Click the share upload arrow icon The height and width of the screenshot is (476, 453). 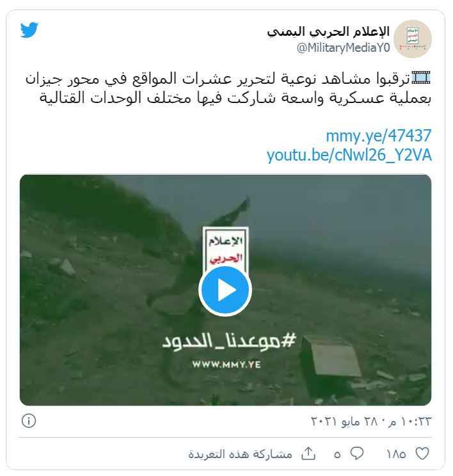(308, 454)
